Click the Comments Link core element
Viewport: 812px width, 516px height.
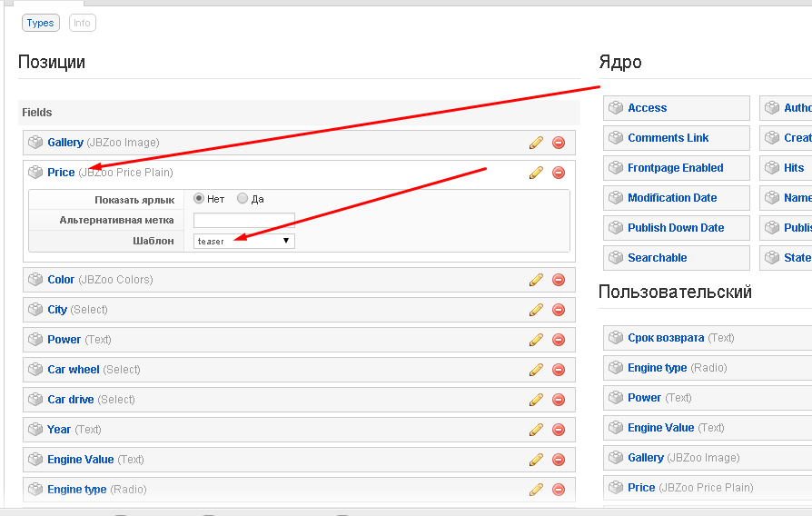coord(668,138)
